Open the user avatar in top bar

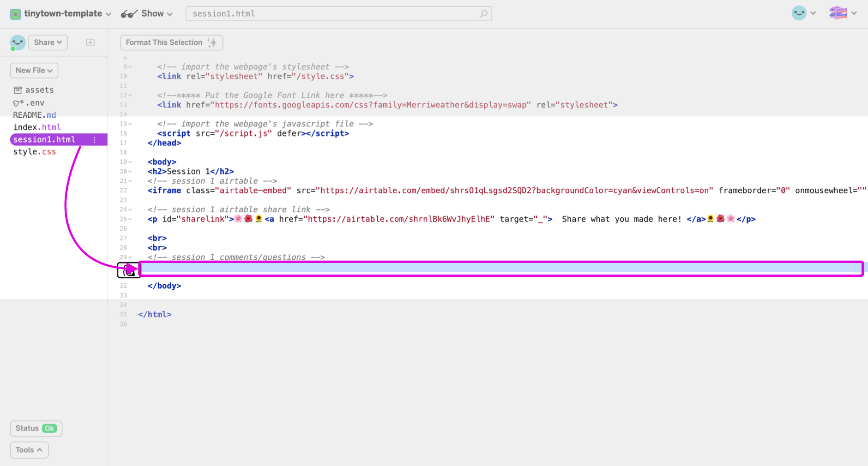click(x=799, y=13)
